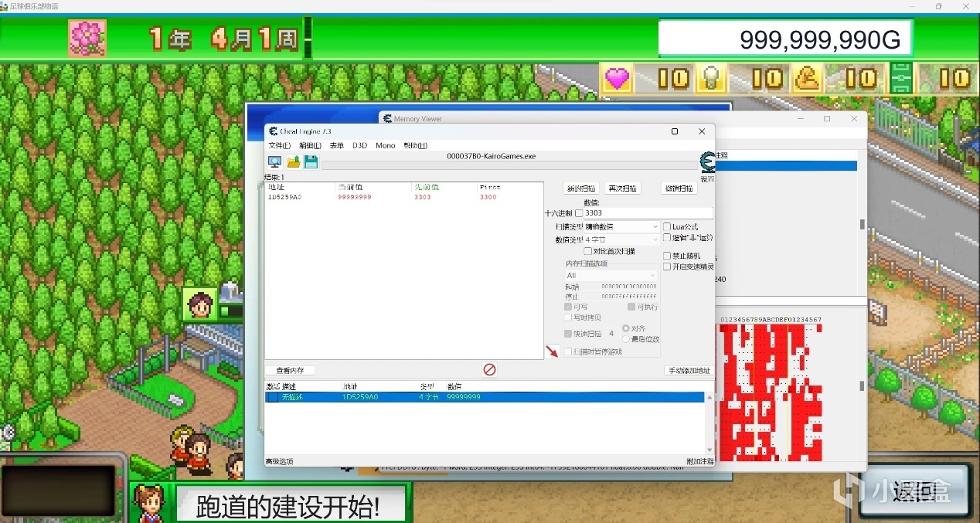Click the face portrait icon on the map
This screenshot has width=980, height=523.
pyautogui.click(x=202, y=304)
